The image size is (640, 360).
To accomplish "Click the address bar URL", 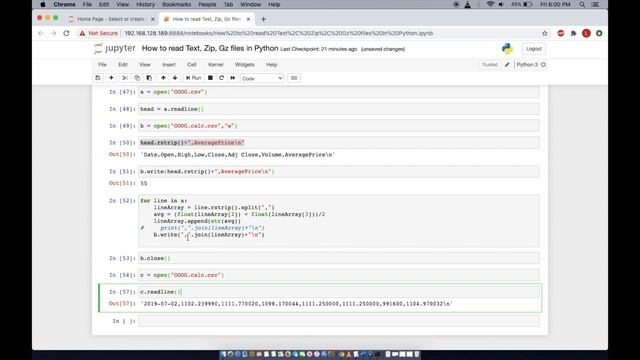I will [x=279, y=33].
